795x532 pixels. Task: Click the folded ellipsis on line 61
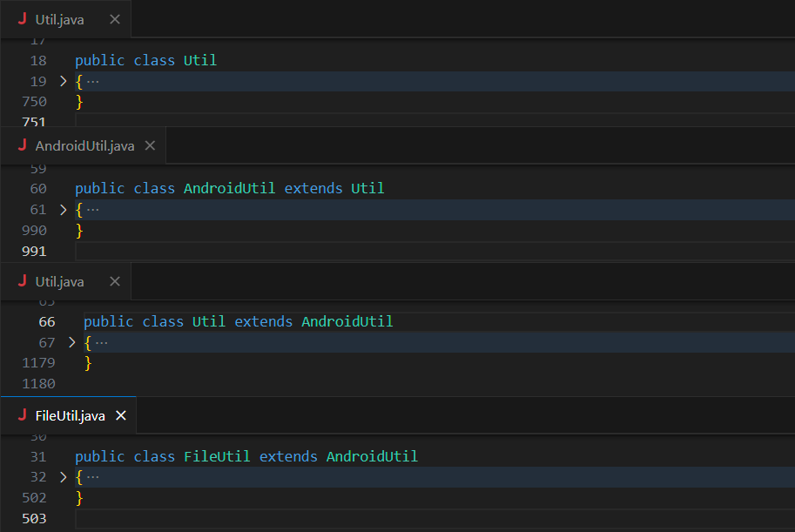coord(93,209)
